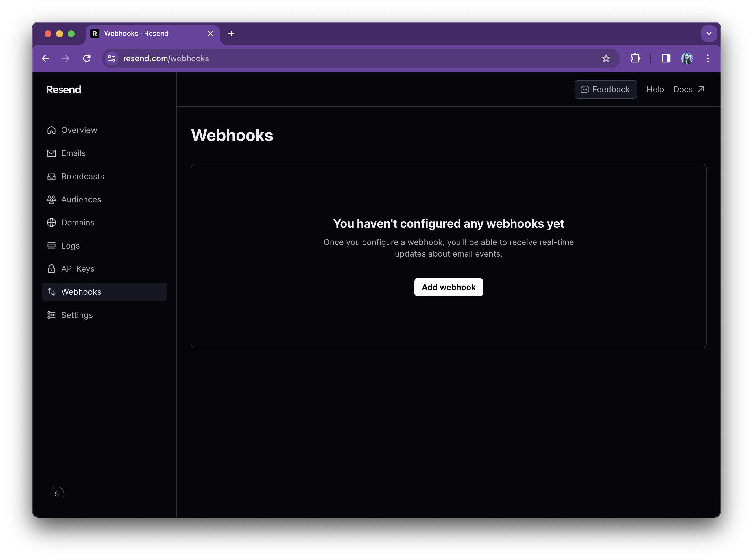
Task: Open the S user account avatar
Action: point(57,494)
